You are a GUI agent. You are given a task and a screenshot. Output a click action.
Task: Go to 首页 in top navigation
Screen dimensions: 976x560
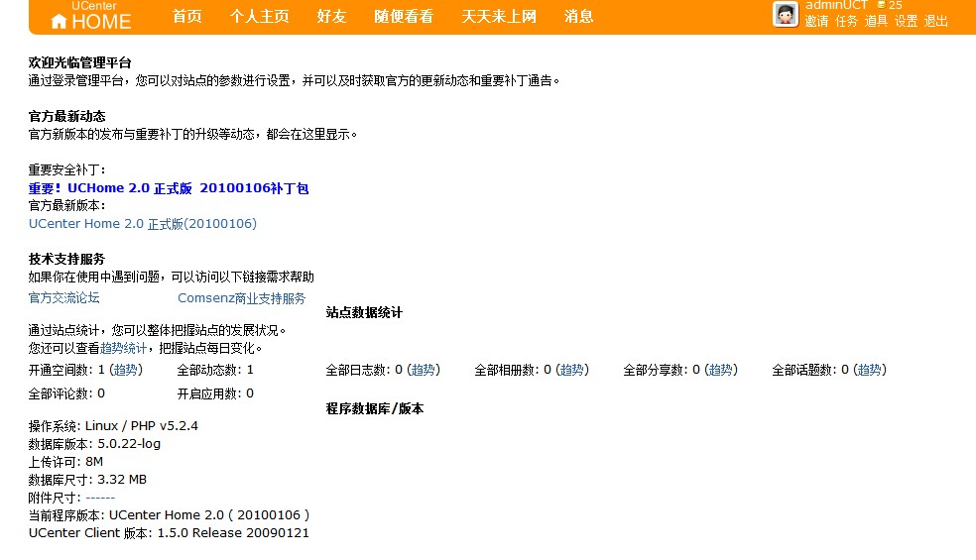[186, 16]
